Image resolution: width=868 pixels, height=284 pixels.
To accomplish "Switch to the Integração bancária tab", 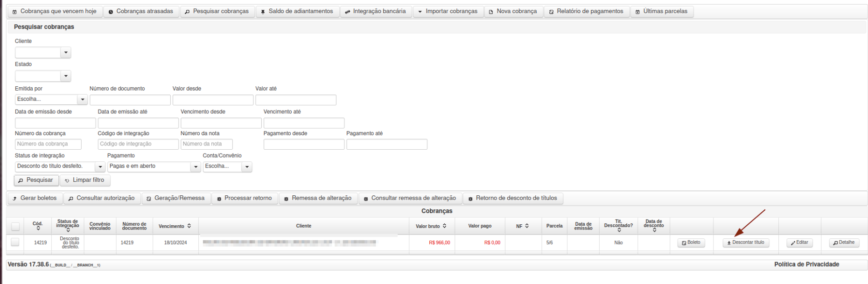I will click(376, 11).
